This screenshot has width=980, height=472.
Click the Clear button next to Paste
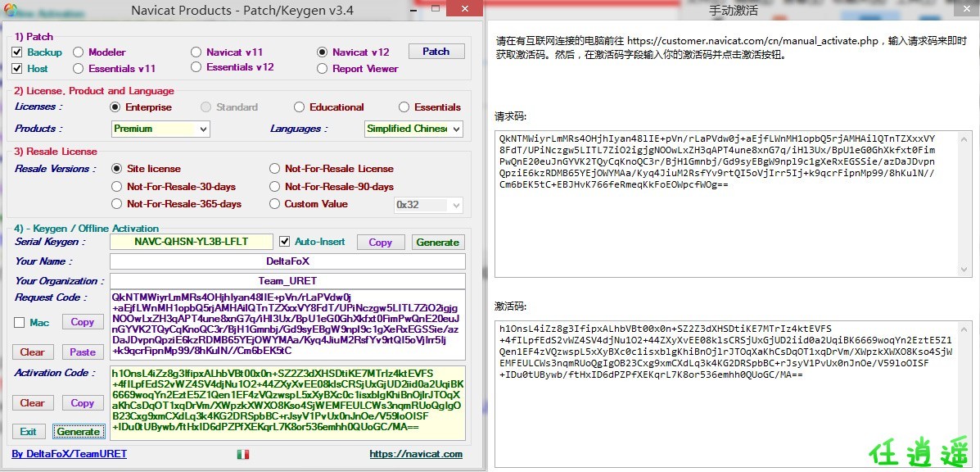pyautogui.click(x=33, y=352)
